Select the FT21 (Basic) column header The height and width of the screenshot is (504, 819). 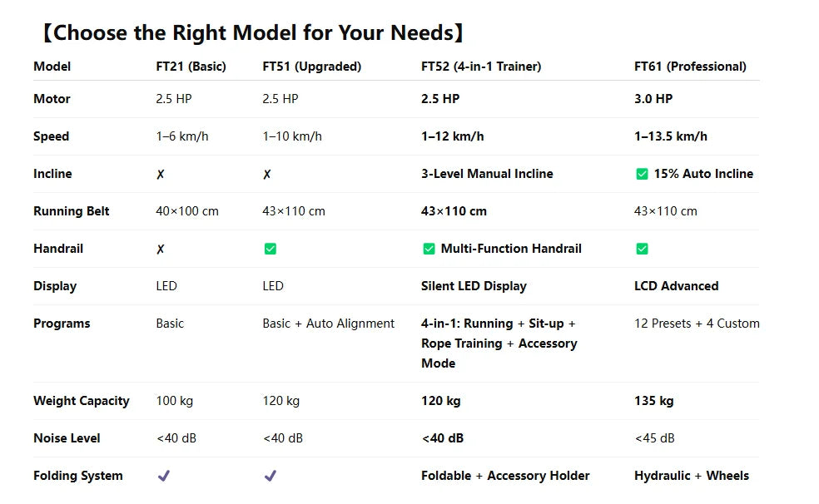point(191,67)
